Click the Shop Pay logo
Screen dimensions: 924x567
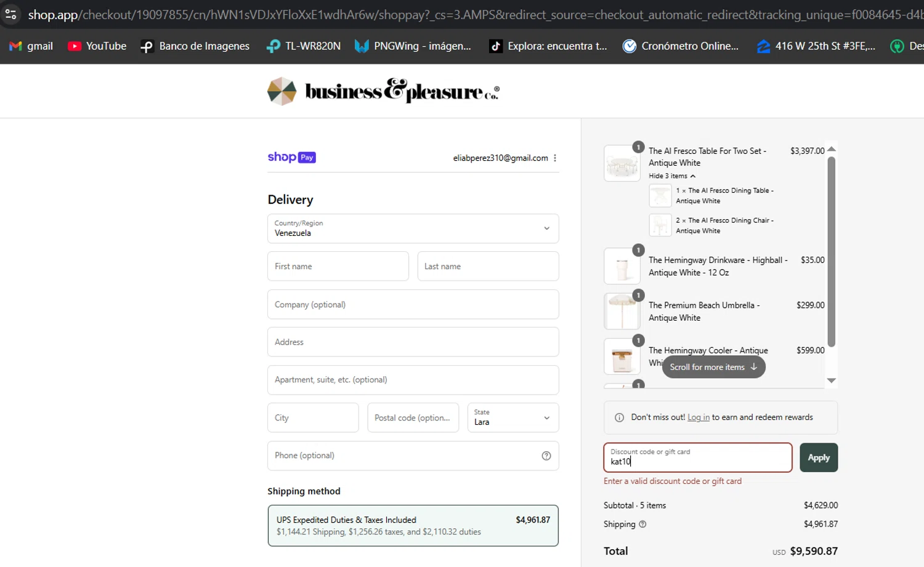(x=291, y=157)
